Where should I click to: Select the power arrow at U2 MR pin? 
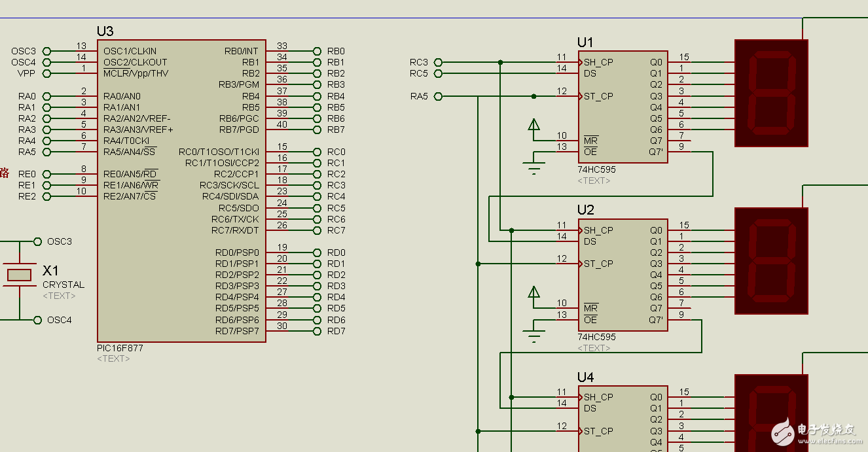534,292
